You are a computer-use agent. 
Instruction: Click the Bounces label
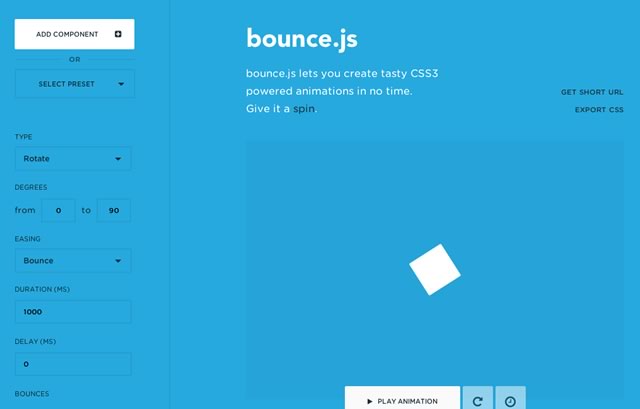pos(32,394)
